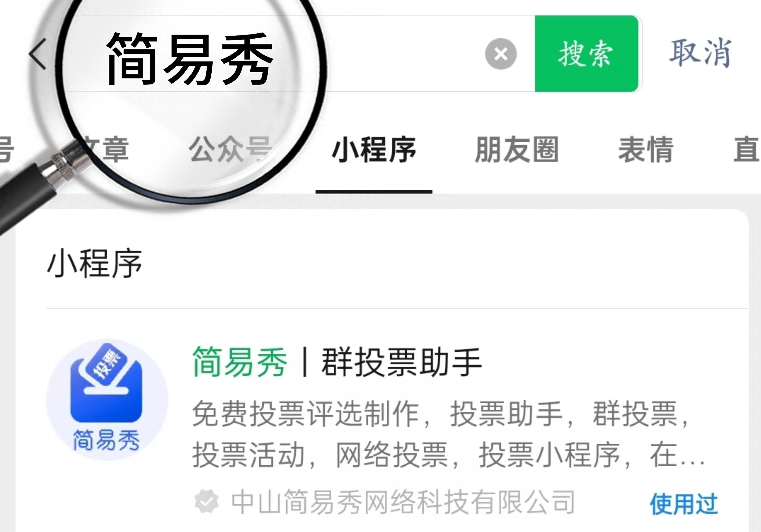This screenshot has width=761, height=532.
Task: Tap 取消 to cancel search
Action: tap(700, 53)
